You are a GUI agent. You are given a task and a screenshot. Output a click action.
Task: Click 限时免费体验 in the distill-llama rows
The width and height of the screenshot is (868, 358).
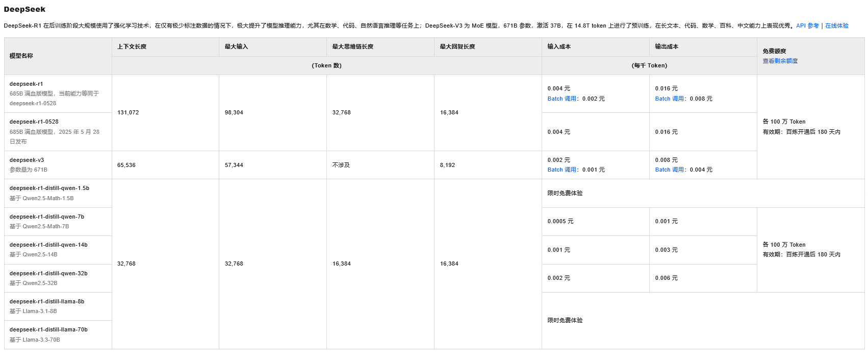coord(565,320)
